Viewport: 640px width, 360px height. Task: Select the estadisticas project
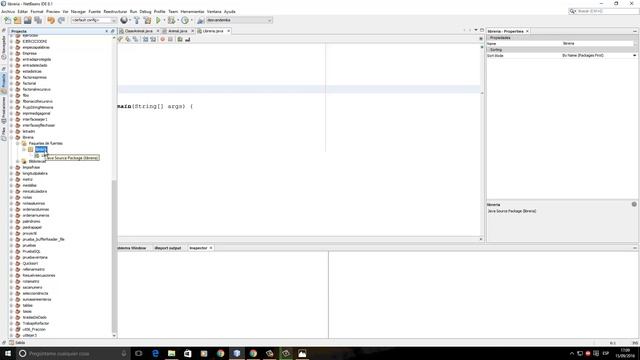pyautogui.click(x=32, y=71)
